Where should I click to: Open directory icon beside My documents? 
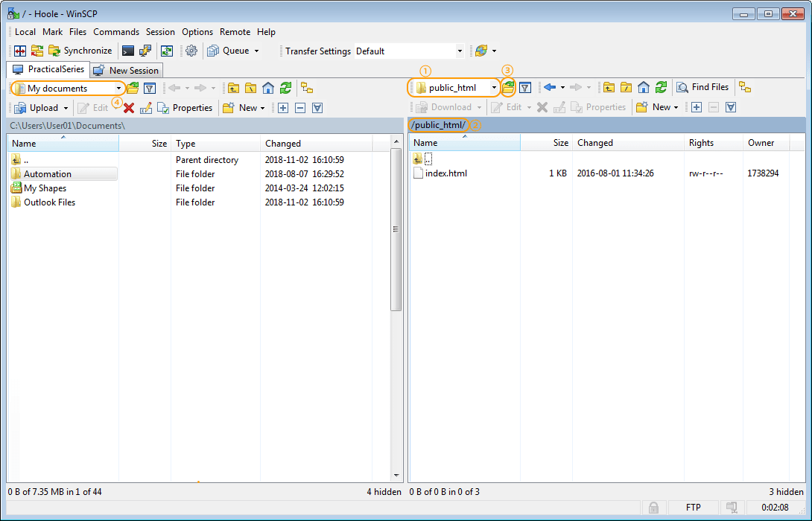click(x=133, y=89)
